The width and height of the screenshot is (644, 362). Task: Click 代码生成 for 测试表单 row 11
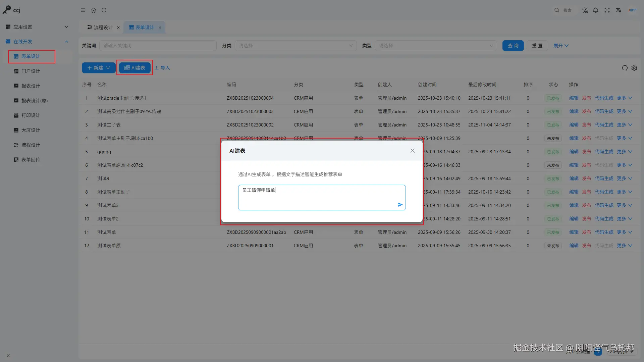pyautogui.click(x=604, y=232)
